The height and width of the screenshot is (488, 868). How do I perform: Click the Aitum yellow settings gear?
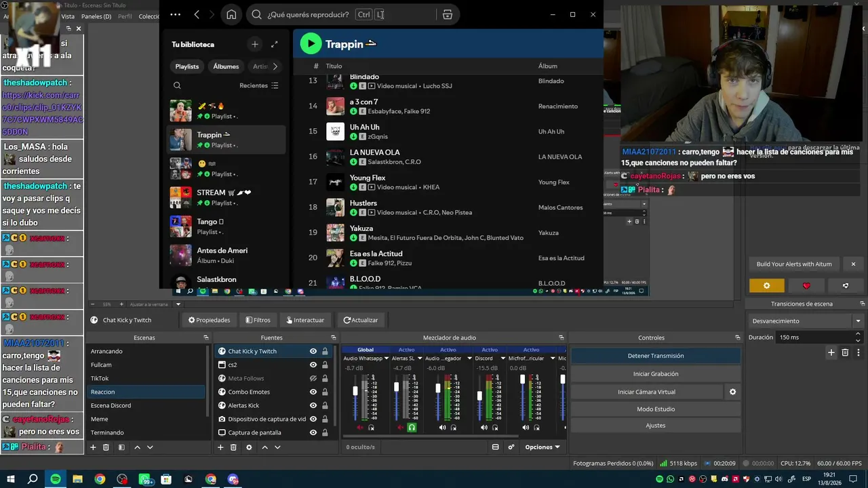(x=767, y=286)
